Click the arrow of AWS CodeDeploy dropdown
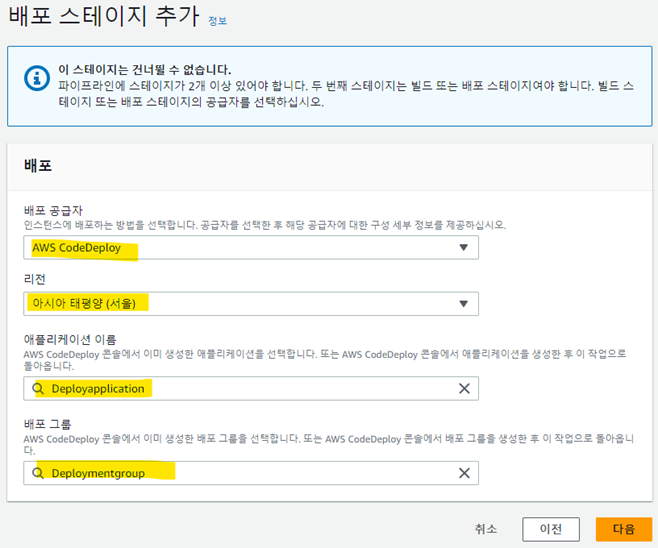 point(463,248)
